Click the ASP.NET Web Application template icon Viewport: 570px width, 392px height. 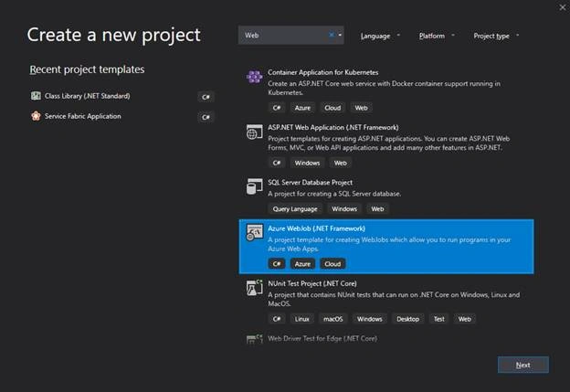pyautogui.click(x=254, y=132)
